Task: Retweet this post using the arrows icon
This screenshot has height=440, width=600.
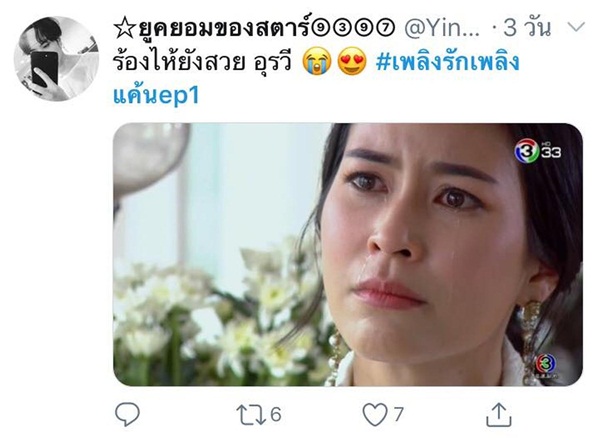Action: (251, 415)
